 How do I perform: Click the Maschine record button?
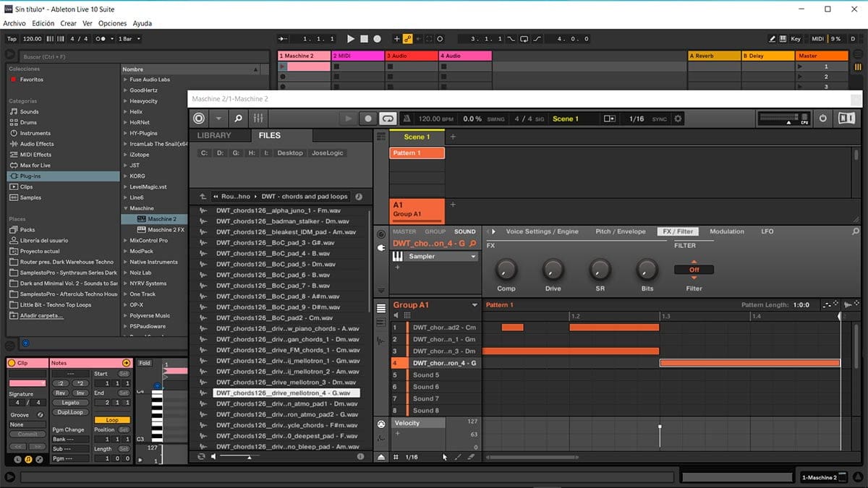tap(368, 119)
